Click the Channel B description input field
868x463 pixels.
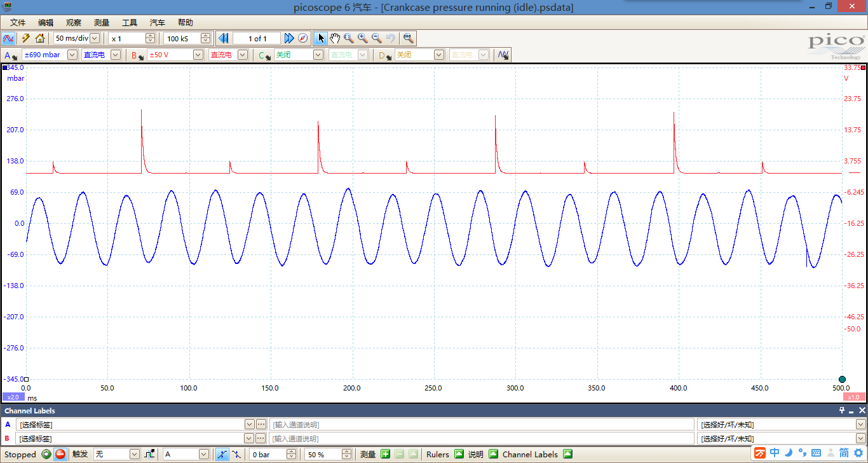482,438
